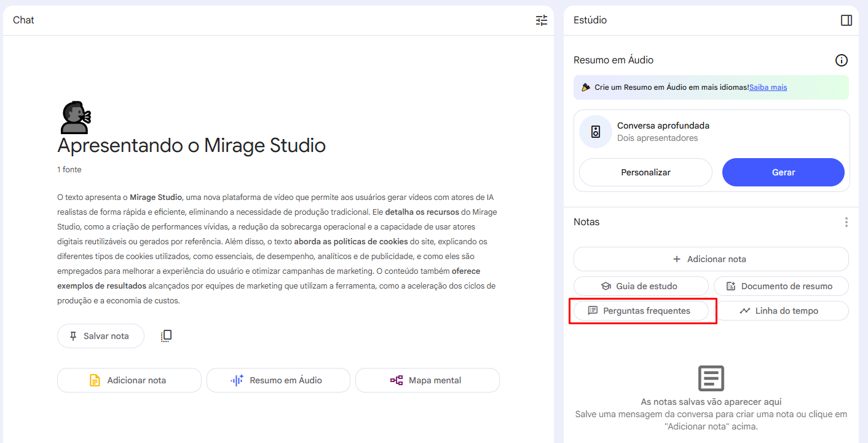Click the Adicionar nota button in chat
This screenshot has width=868, height=443.
click(x=129, y=380)
